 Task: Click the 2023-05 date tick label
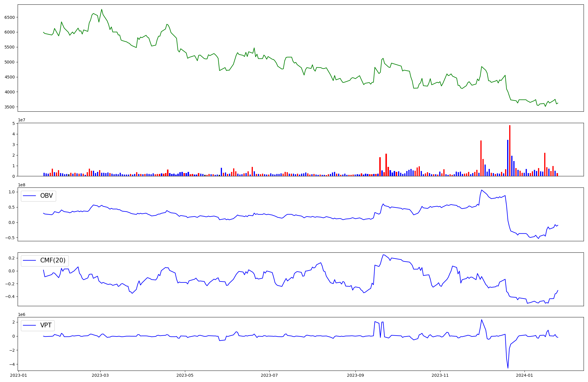pyautogui.click(x=185, y=375)
